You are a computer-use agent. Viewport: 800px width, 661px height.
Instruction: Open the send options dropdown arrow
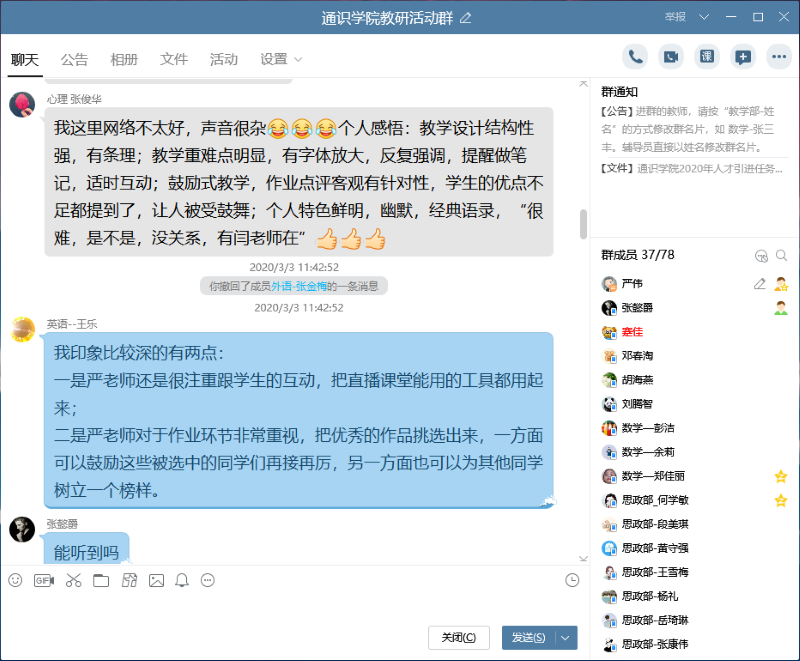coord(568,637)
